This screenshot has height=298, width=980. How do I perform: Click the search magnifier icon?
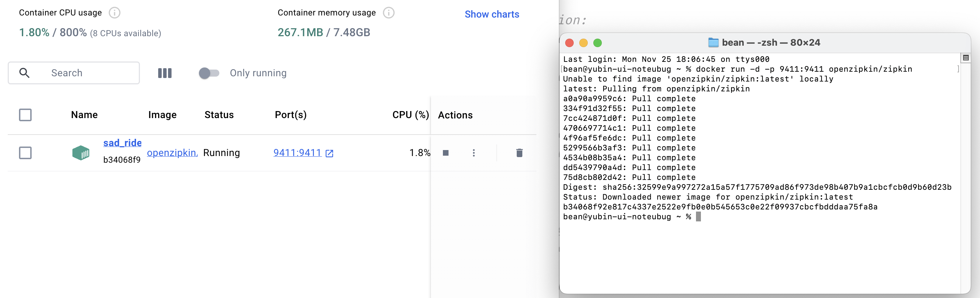point(24,73)
